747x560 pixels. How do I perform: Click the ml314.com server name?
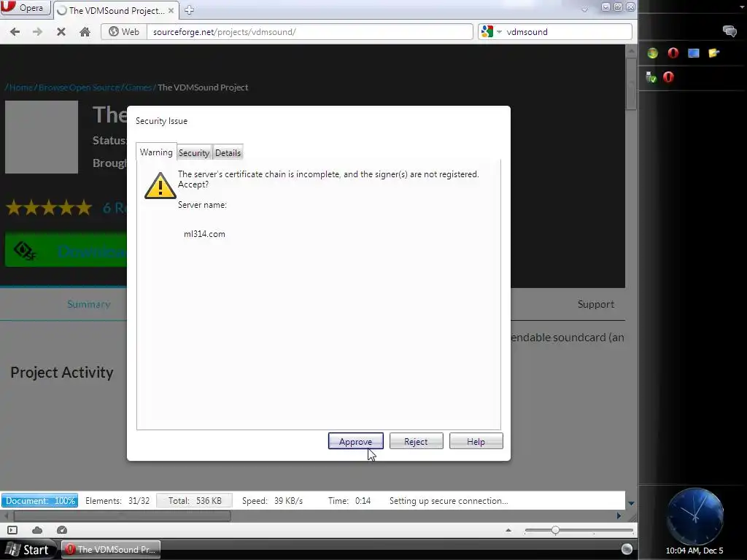(x=204, y=234)
